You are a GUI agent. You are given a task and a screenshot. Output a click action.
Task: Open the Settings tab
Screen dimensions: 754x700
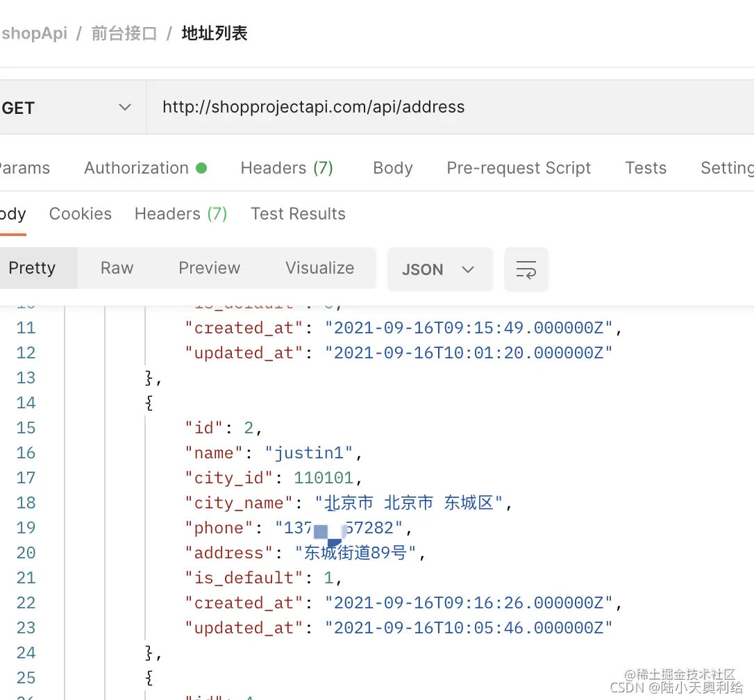(727, 168)
